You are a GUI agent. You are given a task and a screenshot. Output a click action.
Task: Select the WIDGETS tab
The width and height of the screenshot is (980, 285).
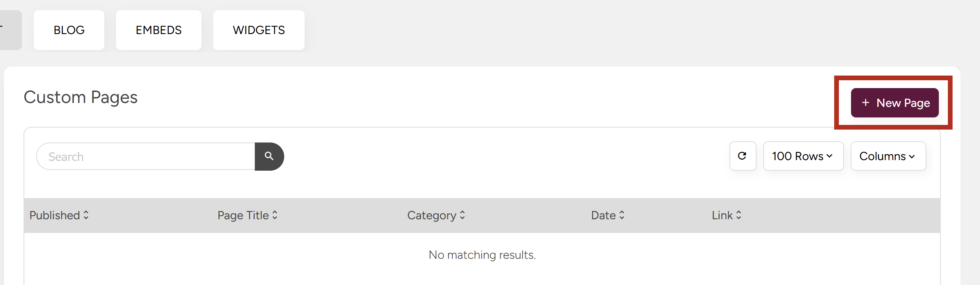pos(259,30)
